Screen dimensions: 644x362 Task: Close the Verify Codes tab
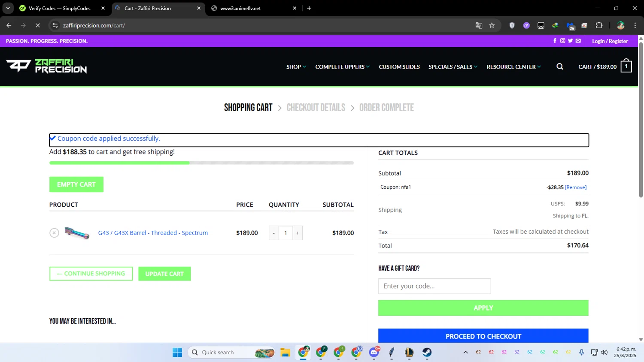tap(103, 8)
